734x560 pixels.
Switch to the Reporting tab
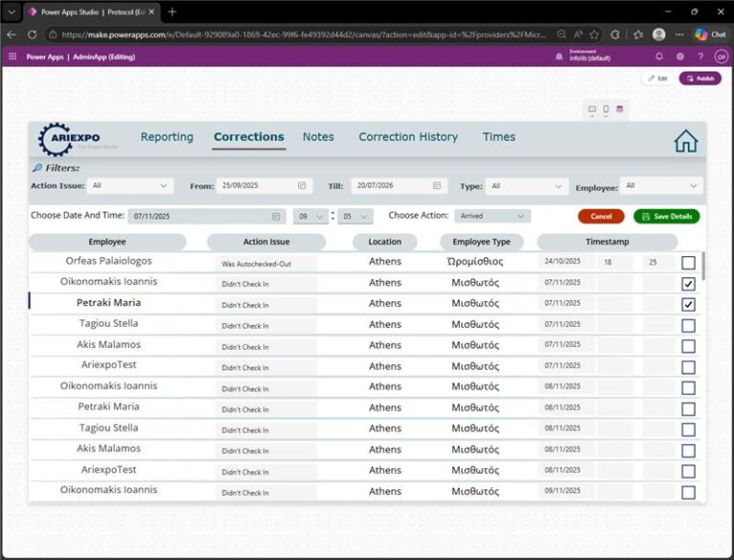[167, 137]
